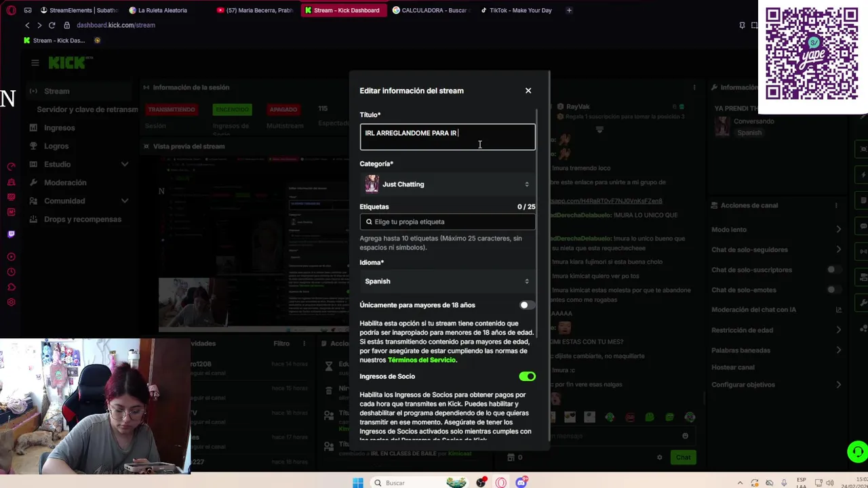Click Hostear canal

[x=733, y=367]
